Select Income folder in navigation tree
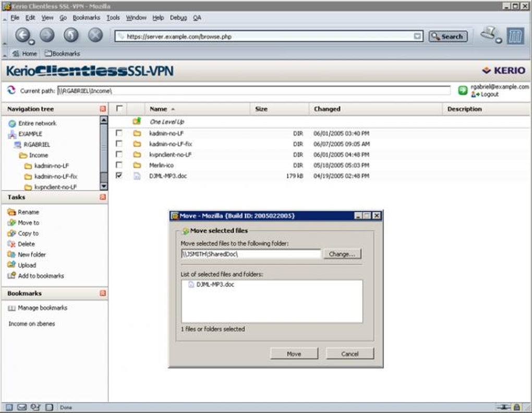 pos(39,155)
